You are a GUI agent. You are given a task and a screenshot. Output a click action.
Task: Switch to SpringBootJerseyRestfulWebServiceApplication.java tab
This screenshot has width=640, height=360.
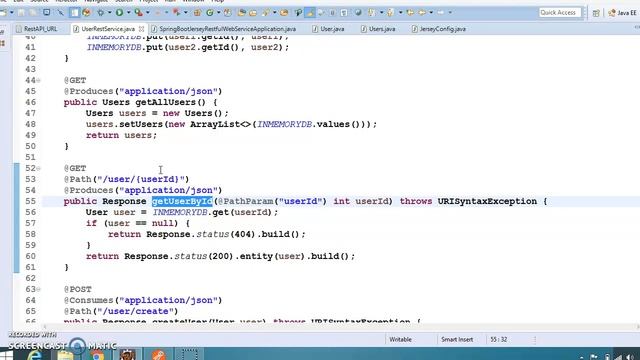(224, 29)
